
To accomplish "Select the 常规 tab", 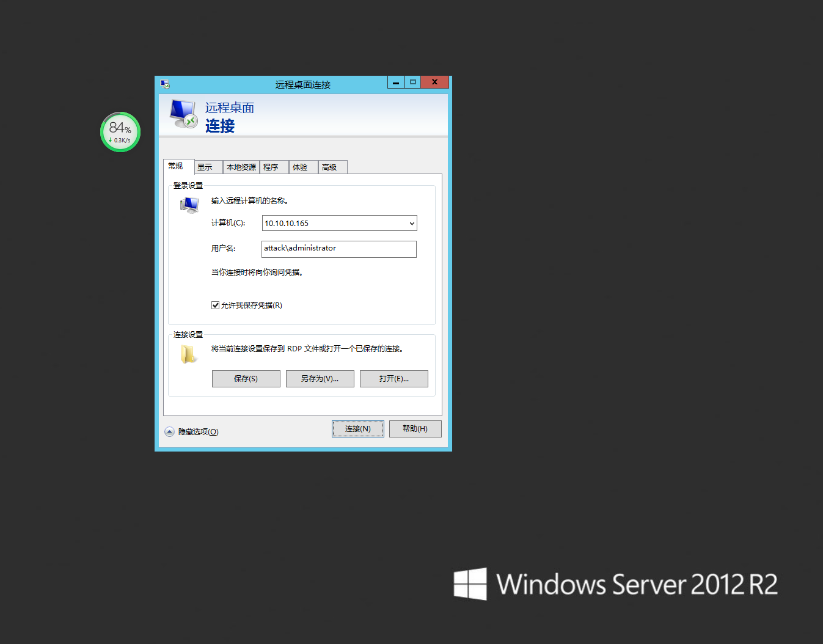I will [178, 166].
